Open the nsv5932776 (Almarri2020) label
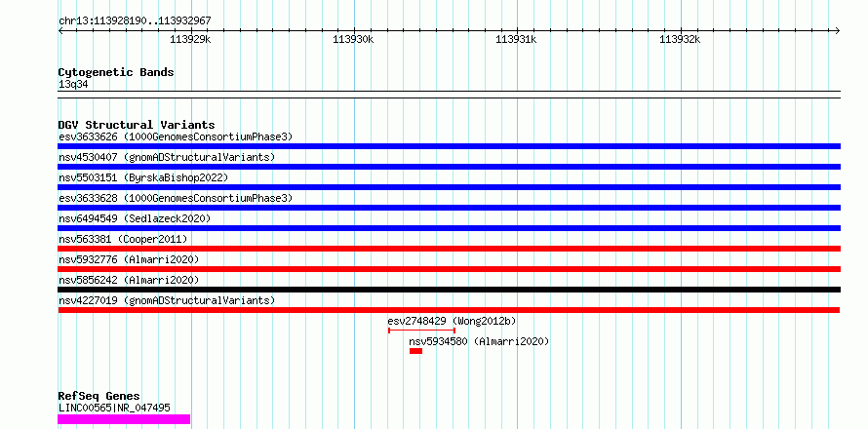 [x=129, y=259]
